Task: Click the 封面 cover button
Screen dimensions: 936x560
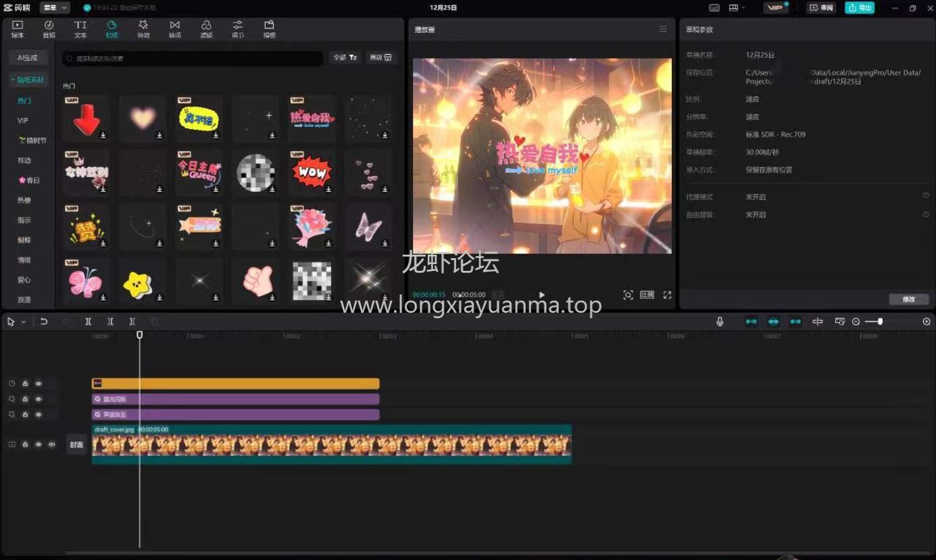Action: pyautogui.click(x=76, y=444)
